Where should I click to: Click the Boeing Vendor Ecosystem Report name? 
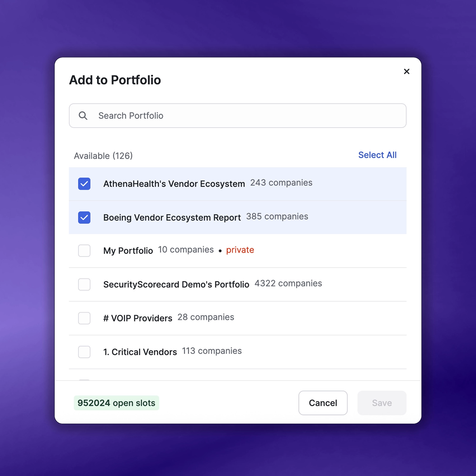tap(172, 217)
